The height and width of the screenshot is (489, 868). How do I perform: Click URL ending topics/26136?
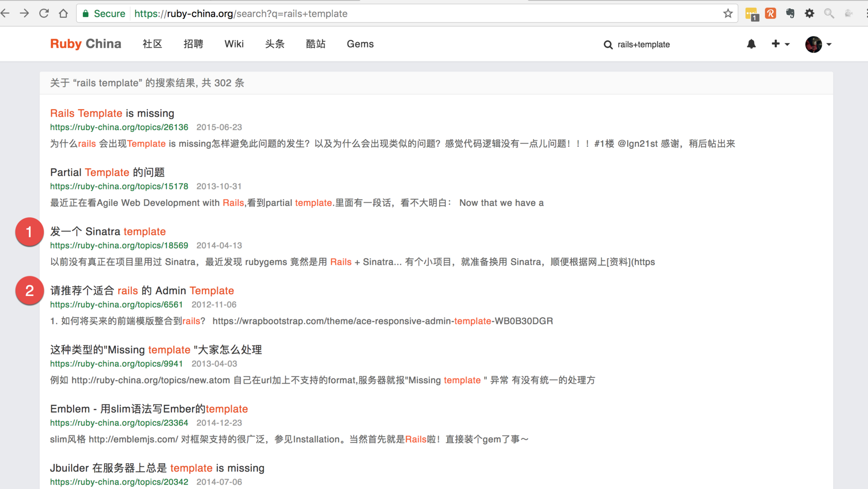click(119, 127)
